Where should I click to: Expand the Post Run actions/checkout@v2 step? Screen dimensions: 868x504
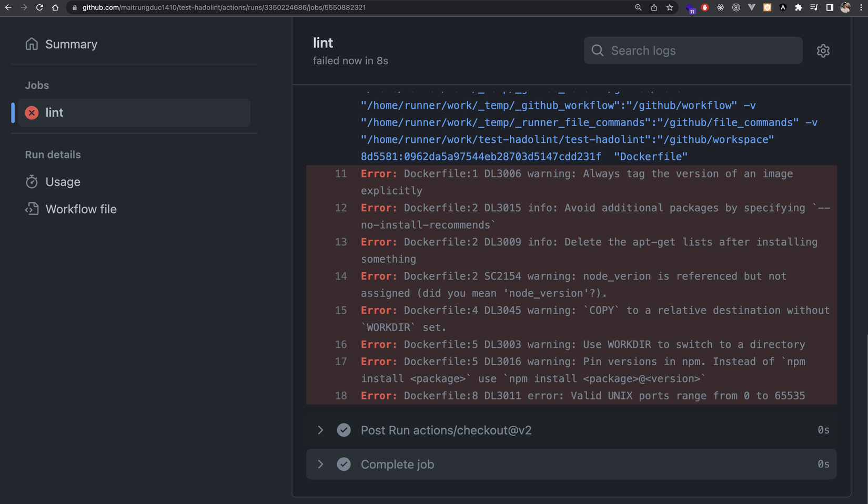click(320, 430)
